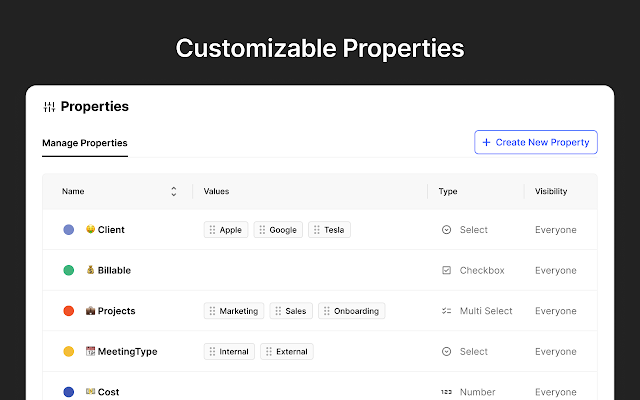Click the Multi Select type icon for Projects
The image size is (640, 400).
click(x=446, y=311)
